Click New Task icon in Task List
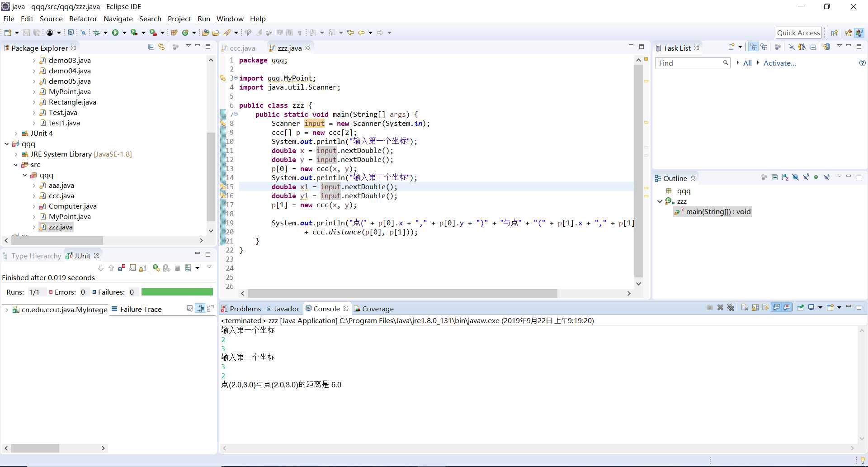868x467 pixels. (x=731, y=47)
